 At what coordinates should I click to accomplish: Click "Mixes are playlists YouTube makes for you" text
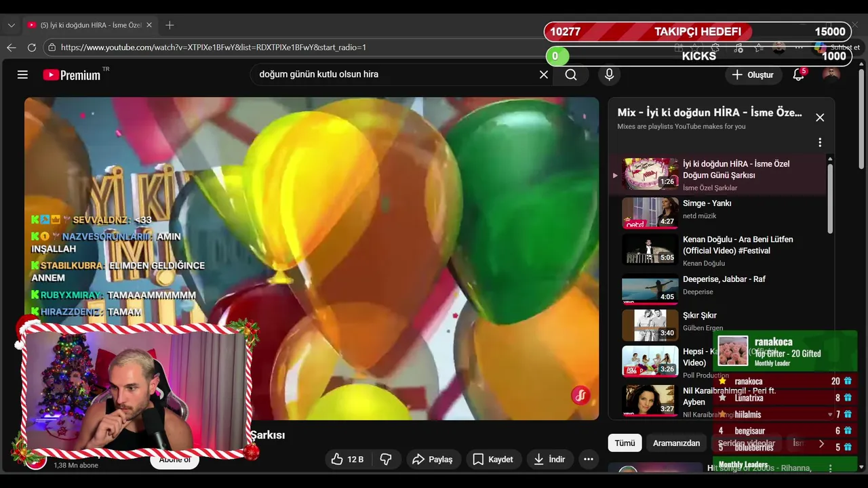point(681,127)
